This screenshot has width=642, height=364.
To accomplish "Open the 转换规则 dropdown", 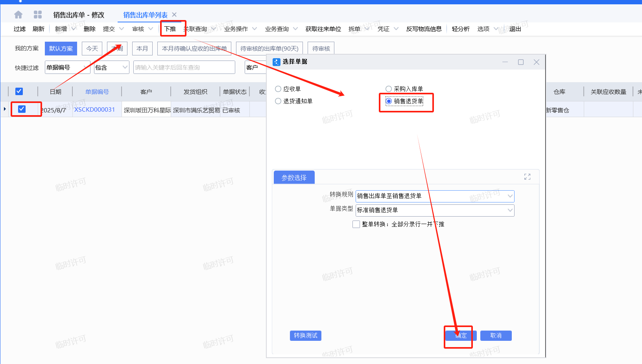I will pos(510,196).
